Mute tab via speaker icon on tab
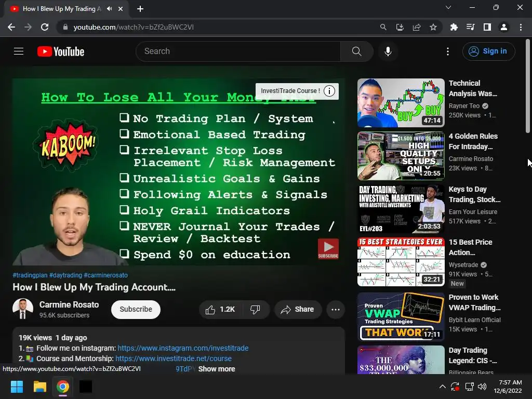This screenshot has height=399, width=532. coord(109,9)
